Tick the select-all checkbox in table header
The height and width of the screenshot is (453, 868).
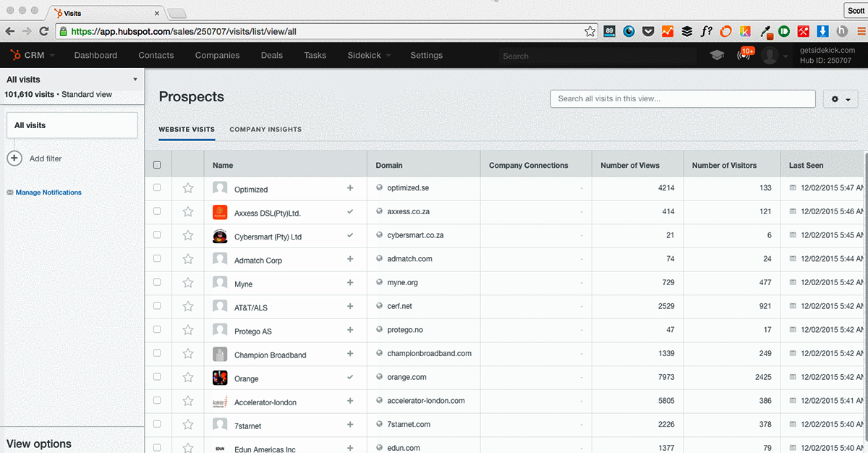(157, 165)
